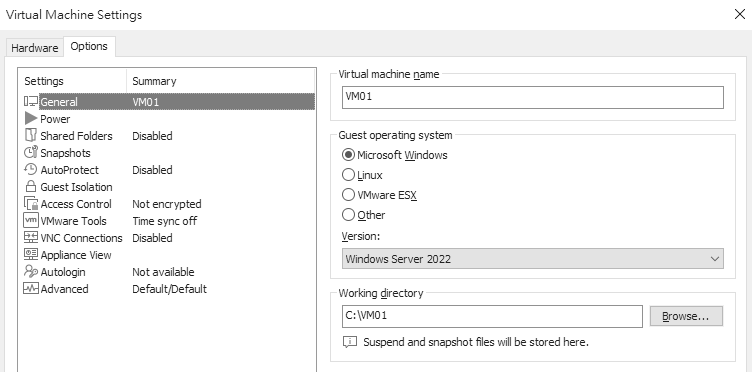Select the Autologin settings row
This screenshot has width=752, height=372.
169,272
